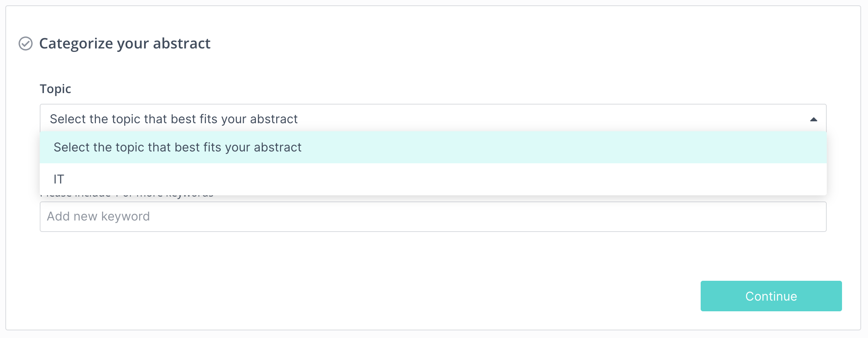Click the circled tick next to Categorize
The width and height of the screenshot is (868, 338).
click(26, 43)
